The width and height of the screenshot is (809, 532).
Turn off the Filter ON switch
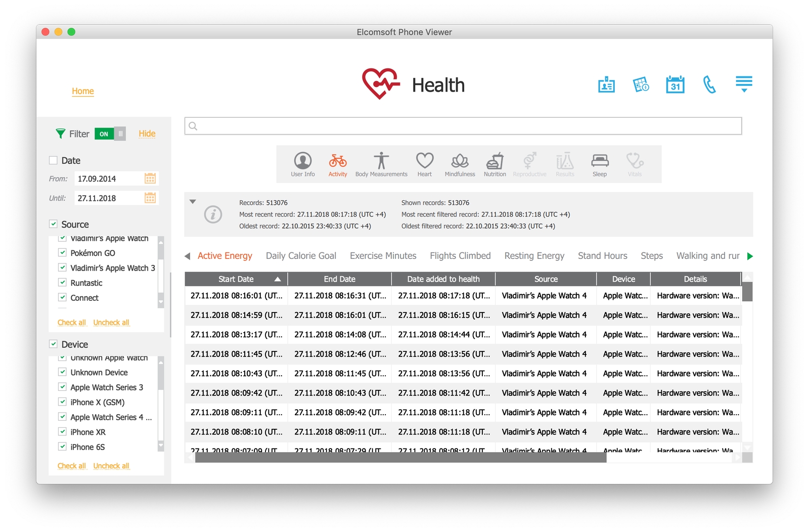(x=110, y=134)
